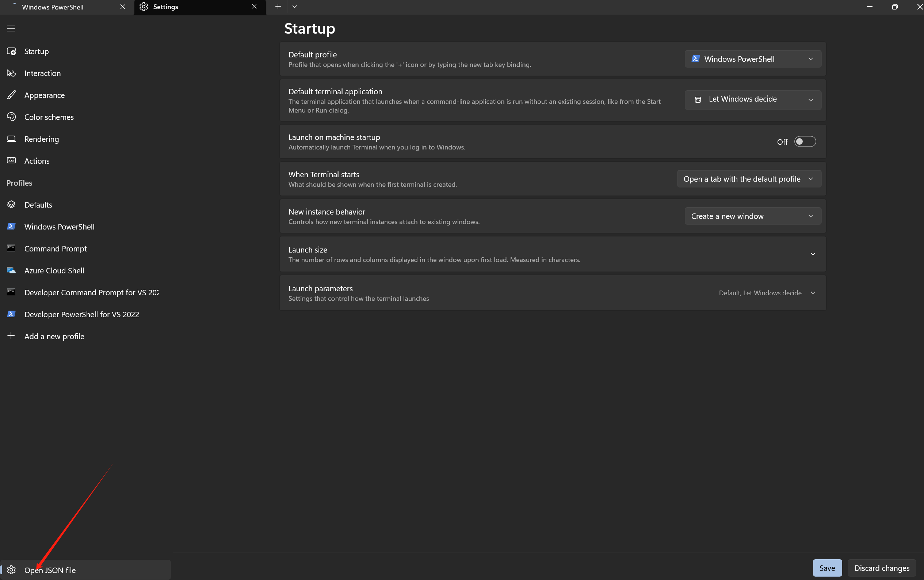Click the Rendering monitor icon

click(x=11, y=139)
